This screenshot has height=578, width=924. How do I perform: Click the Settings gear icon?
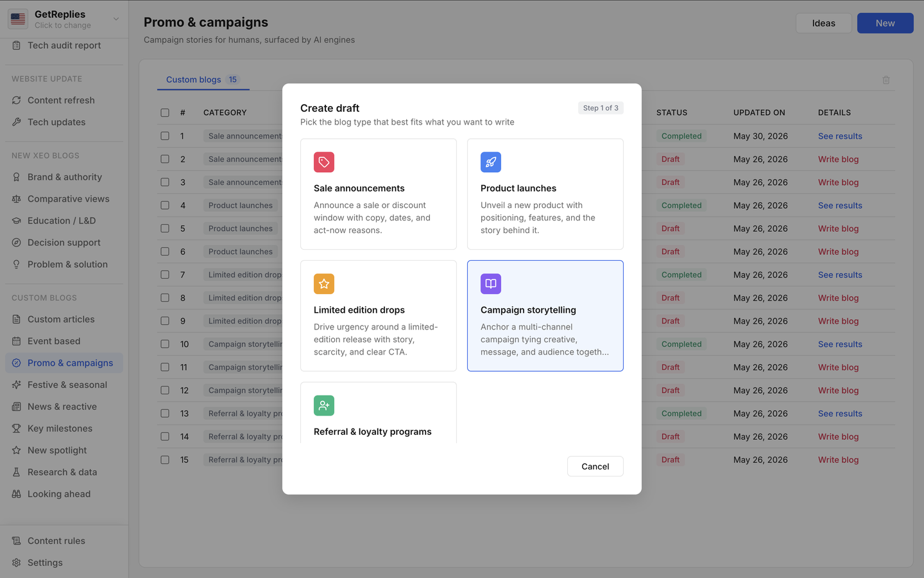(x=17, y=563)
